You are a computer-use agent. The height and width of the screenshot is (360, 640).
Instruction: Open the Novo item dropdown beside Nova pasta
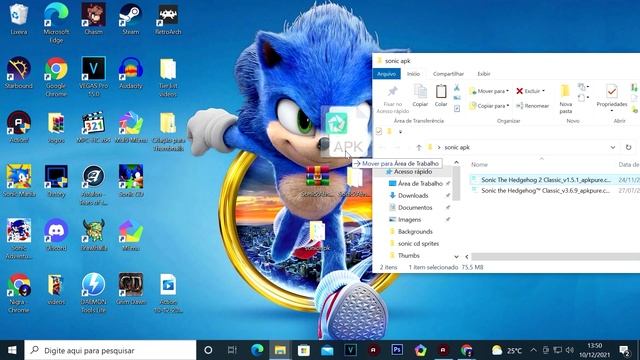[x=583, y=87]
